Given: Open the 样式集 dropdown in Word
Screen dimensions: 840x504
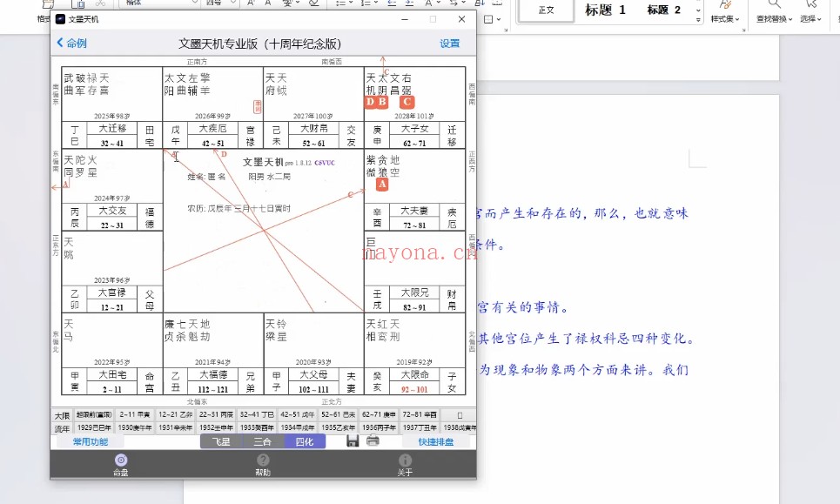Looking at the screenshot, I should pos(725,19).
